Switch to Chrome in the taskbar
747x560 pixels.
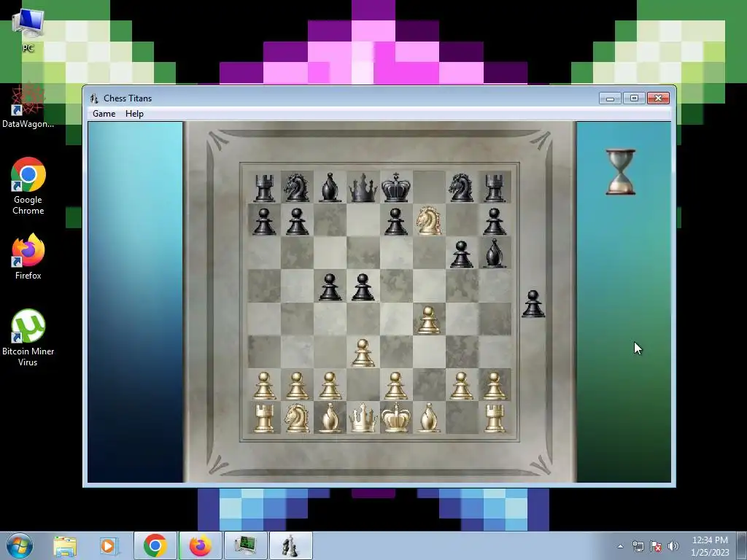[155, 545]
